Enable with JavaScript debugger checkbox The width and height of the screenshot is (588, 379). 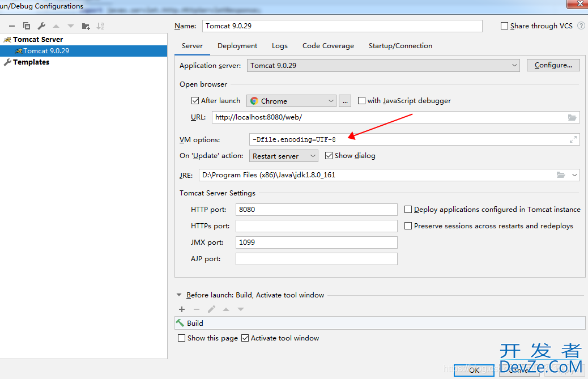[x=361, y=100]
